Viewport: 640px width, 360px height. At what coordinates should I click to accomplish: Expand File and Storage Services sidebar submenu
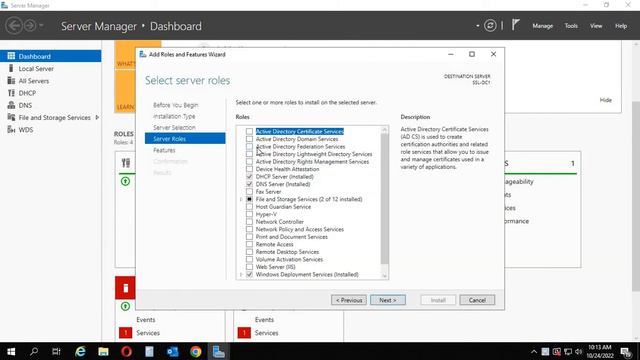(97, 118)
